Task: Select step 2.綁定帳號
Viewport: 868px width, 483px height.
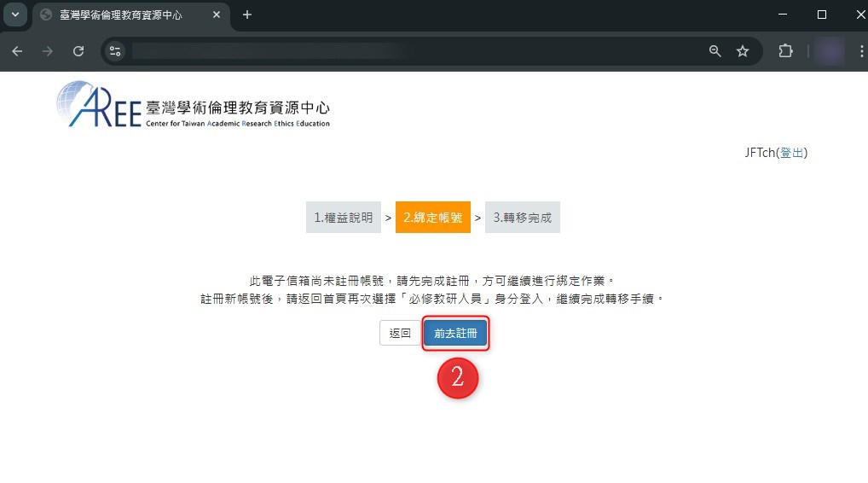Action: click(433, 217)
